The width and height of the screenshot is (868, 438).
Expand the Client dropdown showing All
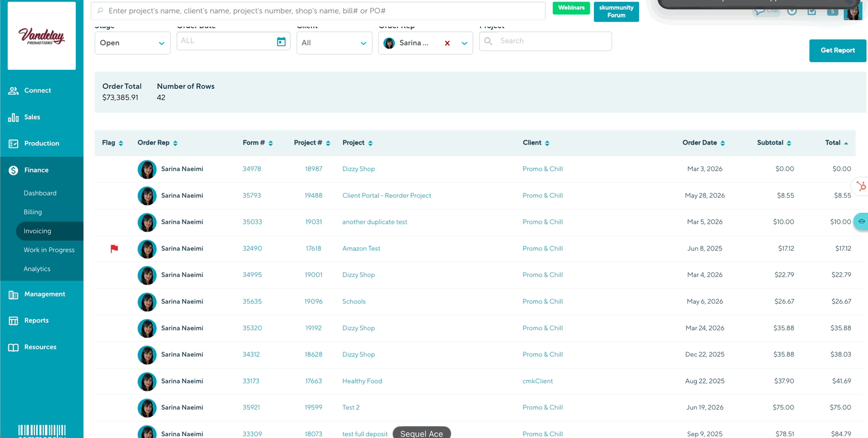click(335, 43)
